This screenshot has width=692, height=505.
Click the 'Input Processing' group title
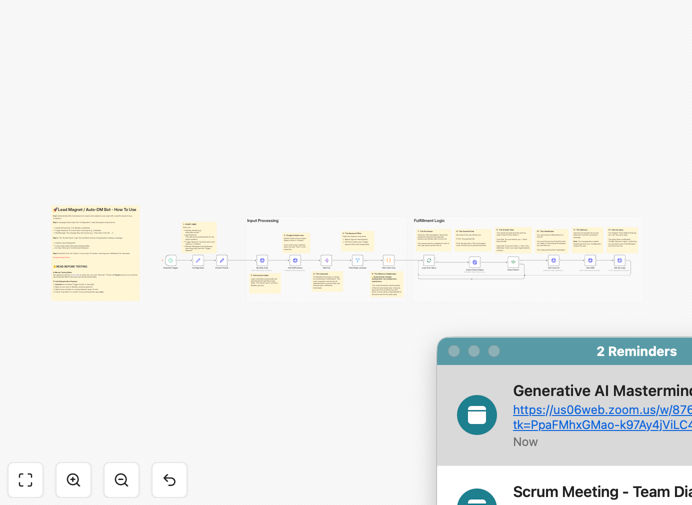coord(263,220)
